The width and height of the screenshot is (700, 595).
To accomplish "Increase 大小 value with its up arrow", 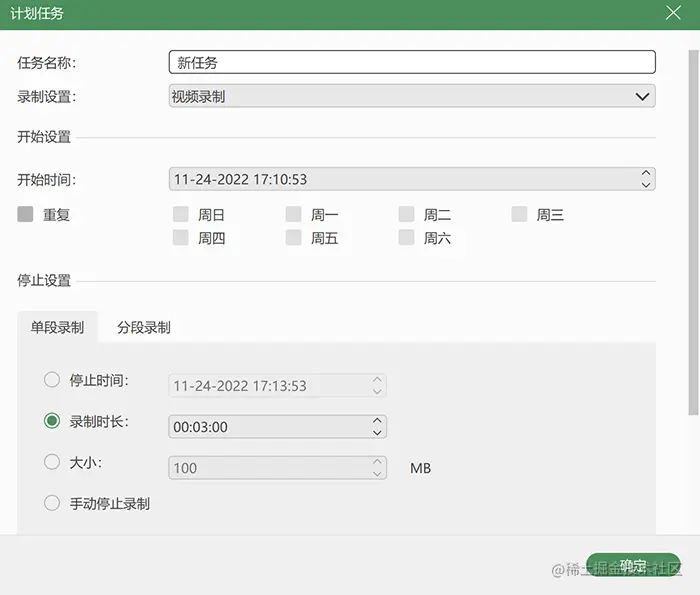I will [x=377, y=462].
